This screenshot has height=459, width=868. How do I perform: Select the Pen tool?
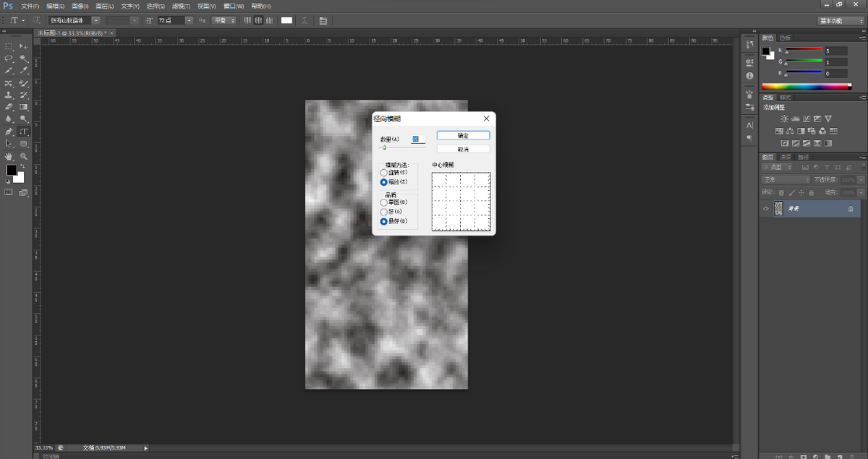pos(9,132)
